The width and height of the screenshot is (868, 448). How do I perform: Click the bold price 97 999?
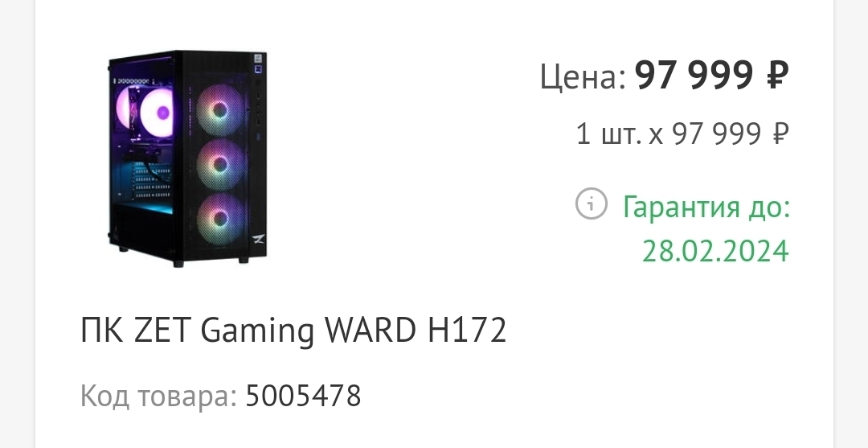coord(694,75)
